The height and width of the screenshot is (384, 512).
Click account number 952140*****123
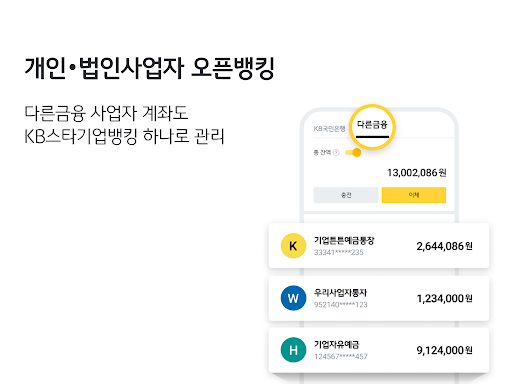click(x=340, y=305)
